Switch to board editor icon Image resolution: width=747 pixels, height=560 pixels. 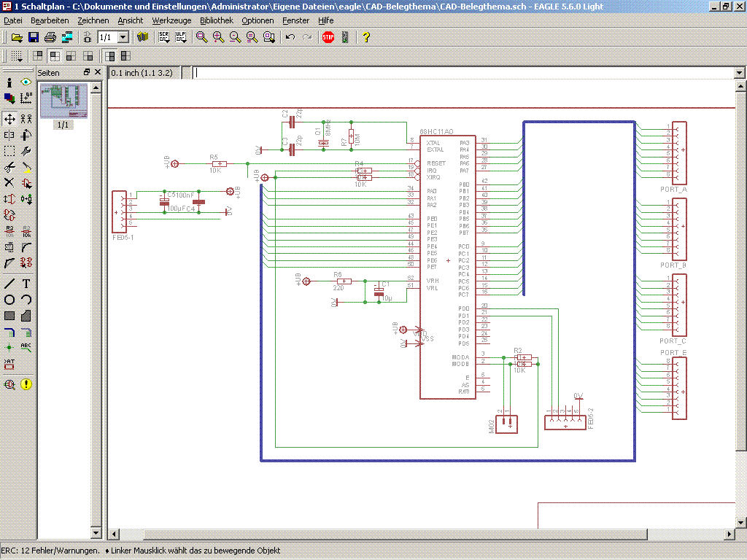88,37
